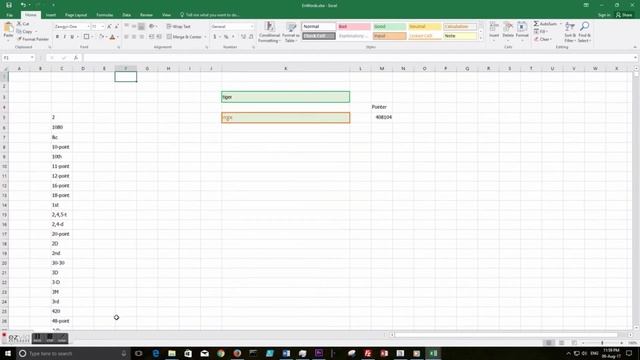Screen dimensions: 640x360
Task: Collapse the ribbon with the arrow
Action: pos(635,47)
